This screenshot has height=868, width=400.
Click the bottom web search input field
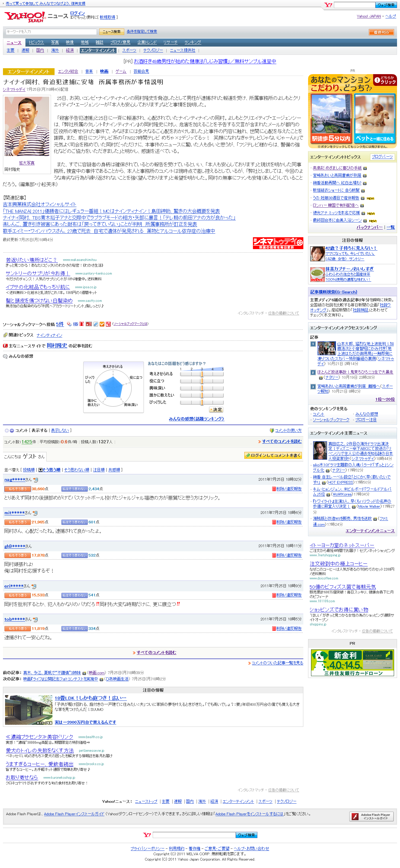tap(194, 835)
